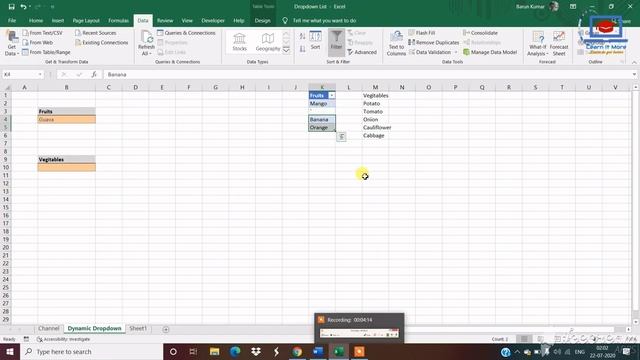Click Accessibility: Investigate in status bar

(x=64, y=339)
